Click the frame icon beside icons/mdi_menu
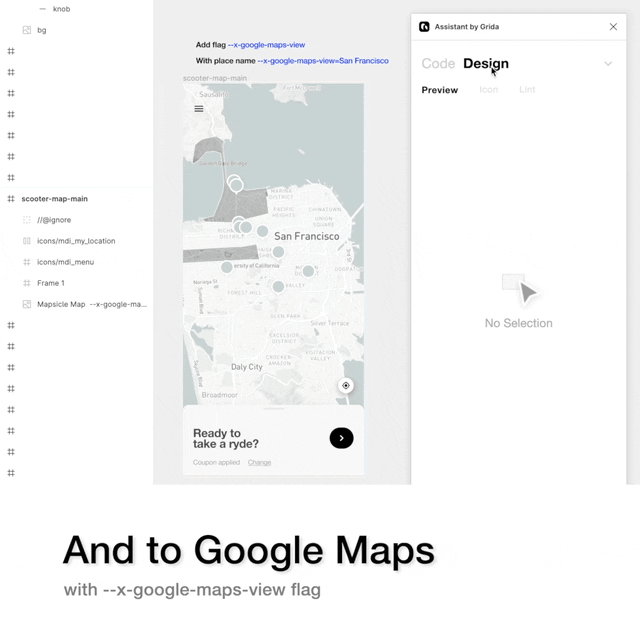 (27, 262)
